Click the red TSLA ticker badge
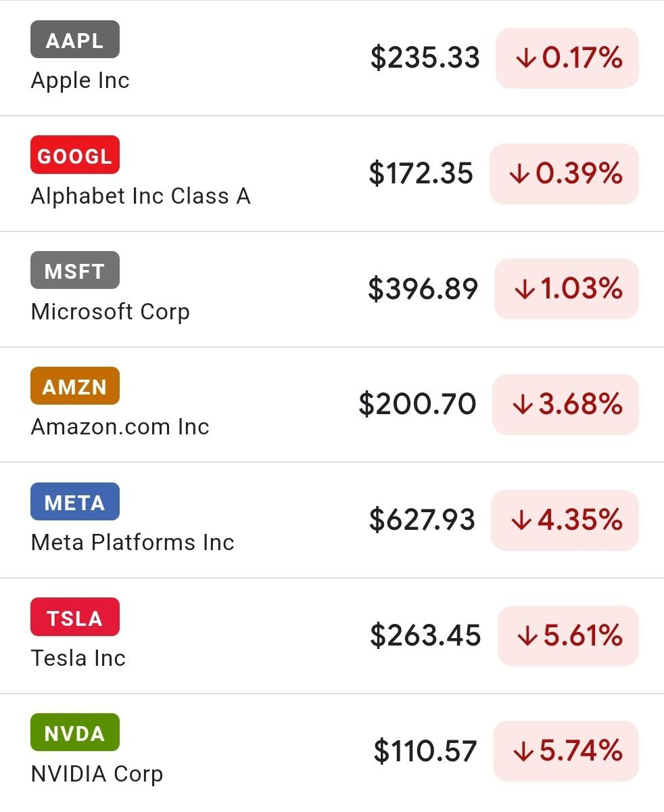 75,617
